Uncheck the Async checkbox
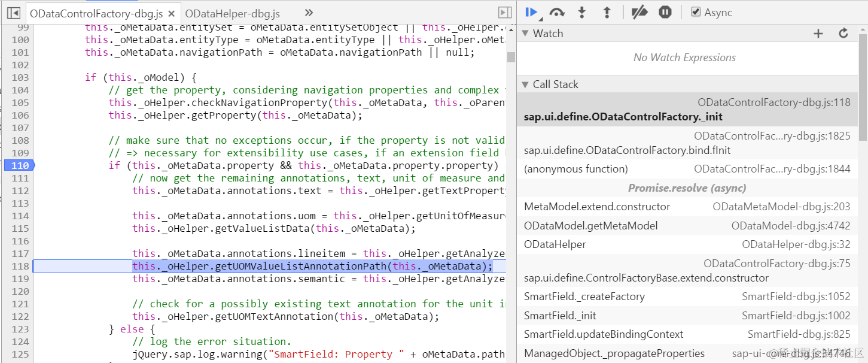868x363 pixels. click(x=696, y=12)
